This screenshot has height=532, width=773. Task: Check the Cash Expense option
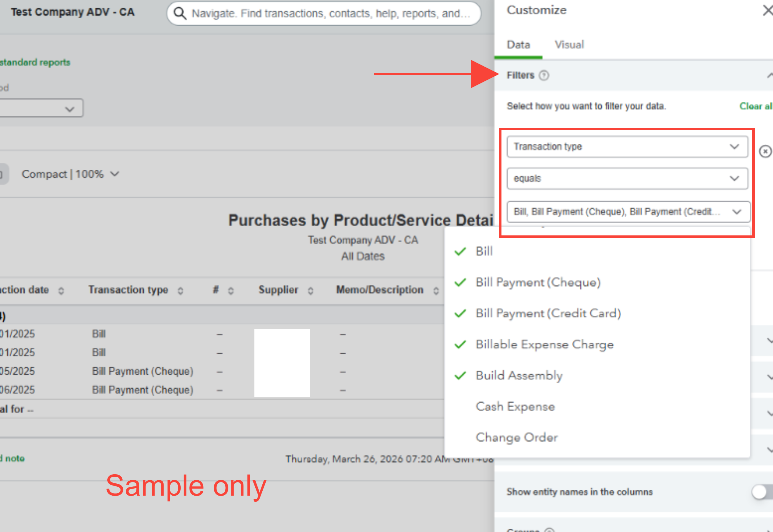tap(515, 406)
